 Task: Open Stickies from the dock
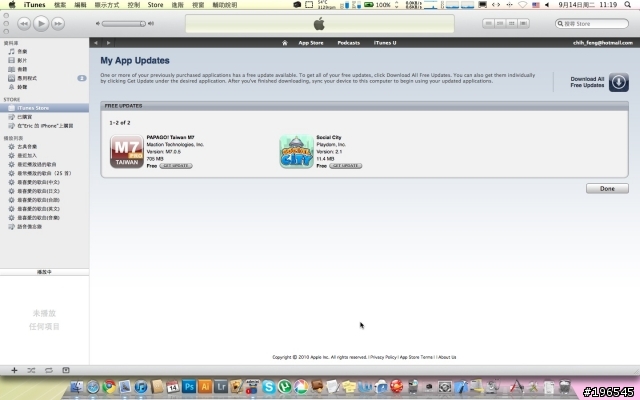tap(349, 387)
